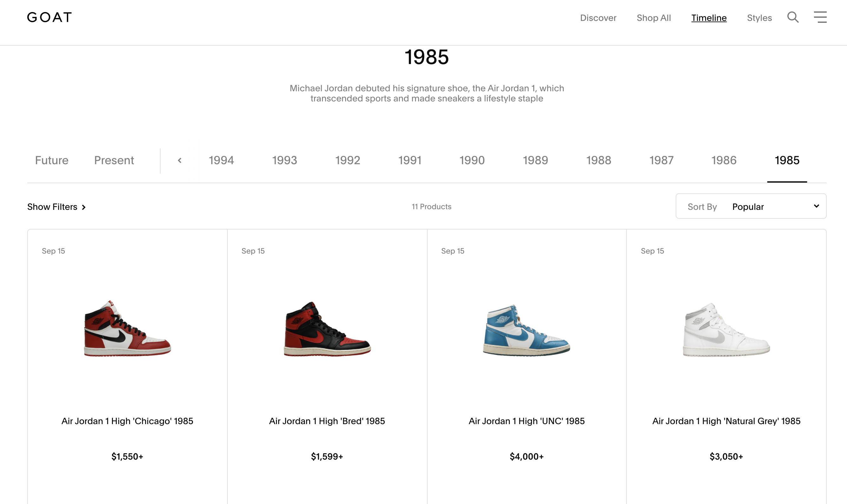
Task: Open the hamburger menu icon
Action: tap(820, 17)
